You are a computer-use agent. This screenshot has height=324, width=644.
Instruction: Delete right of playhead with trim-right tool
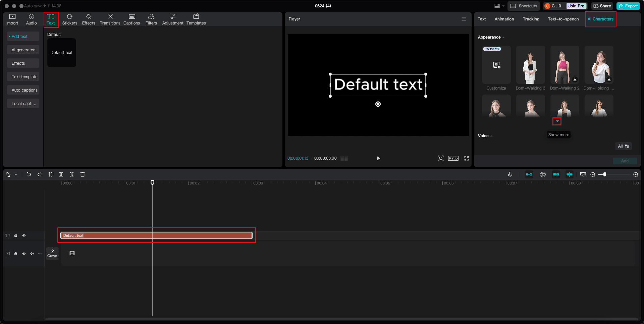pyautogui.click(x=72, y=174)
